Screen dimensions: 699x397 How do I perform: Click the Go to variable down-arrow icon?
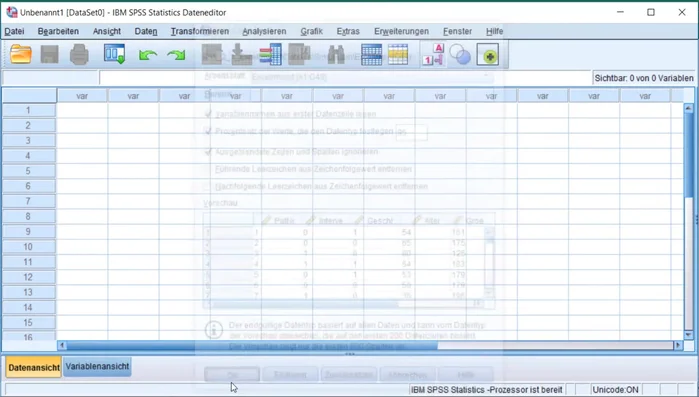coord(242,54)
